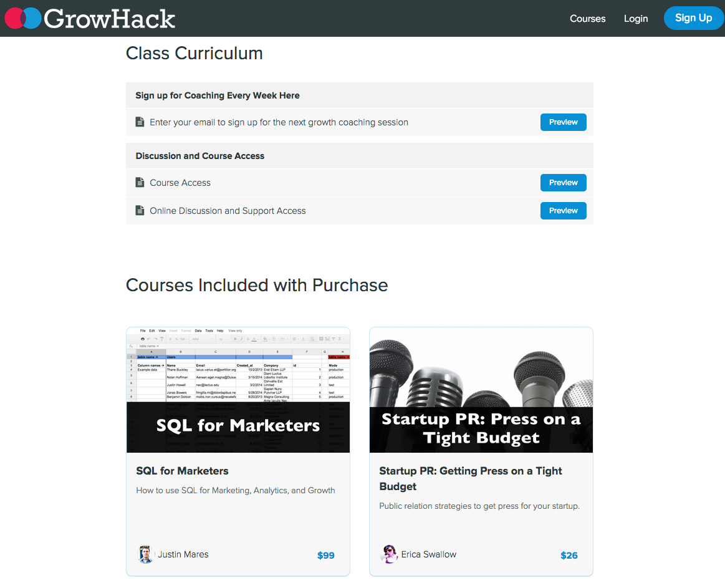Click the Justin Mares author name

(x=183, y=554)
